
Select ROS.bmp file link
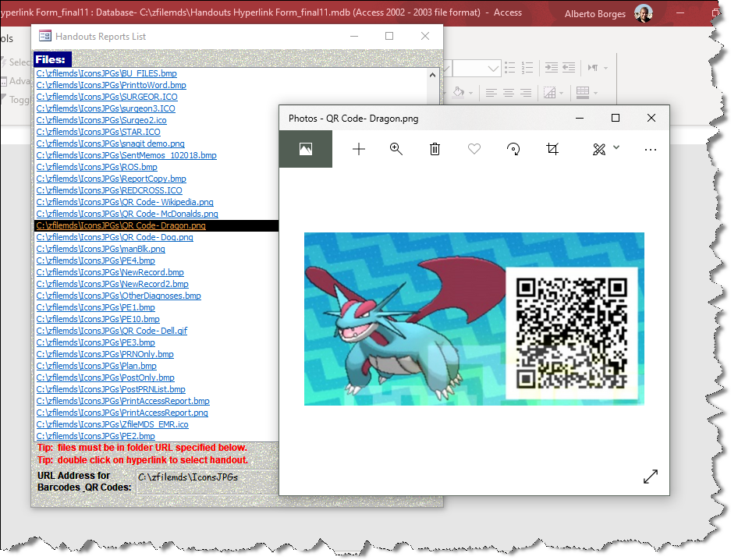coord(97,167)
